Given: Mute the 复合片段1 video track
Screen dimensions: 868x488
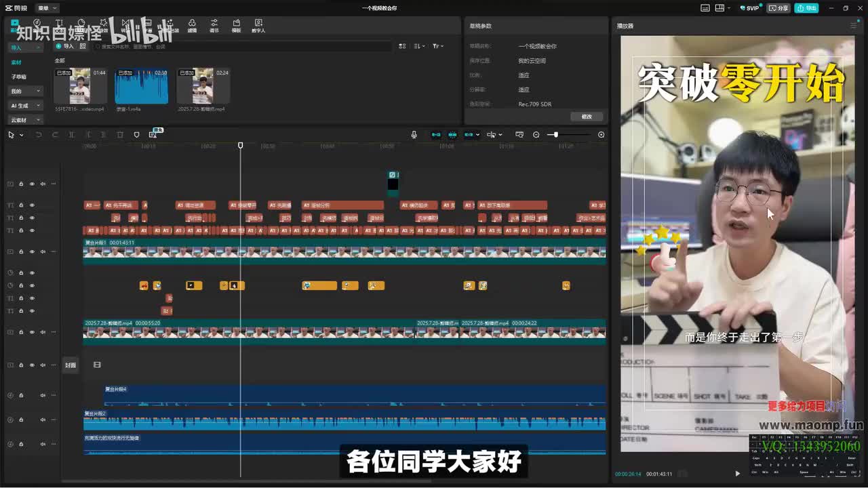Looking at the screenshot, I should click(43, 251).
